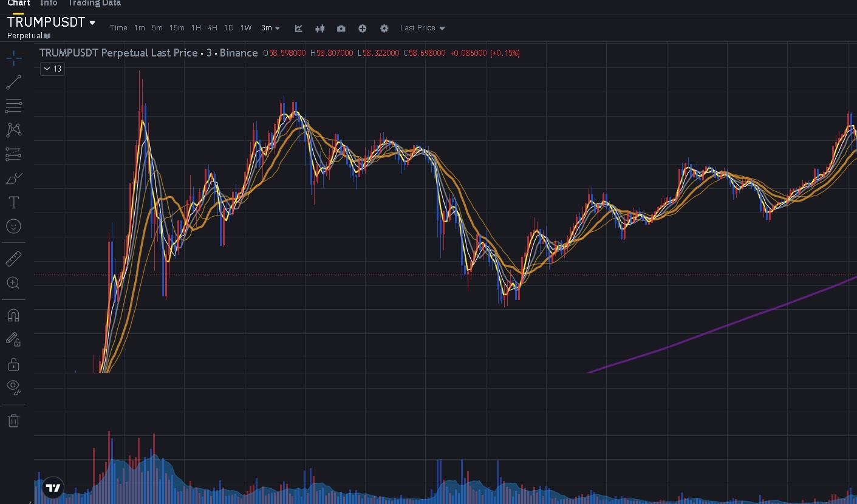Activate the zoom in tool
This screenshot has height=504, width=857.
tap(13, 283)
